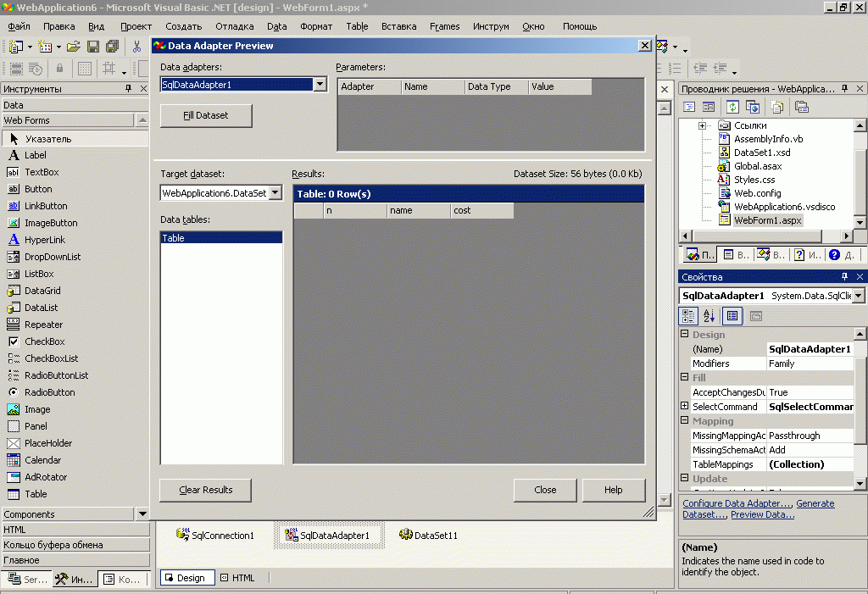Click the Configure Data Adapter link

click(x=737, y=503)
